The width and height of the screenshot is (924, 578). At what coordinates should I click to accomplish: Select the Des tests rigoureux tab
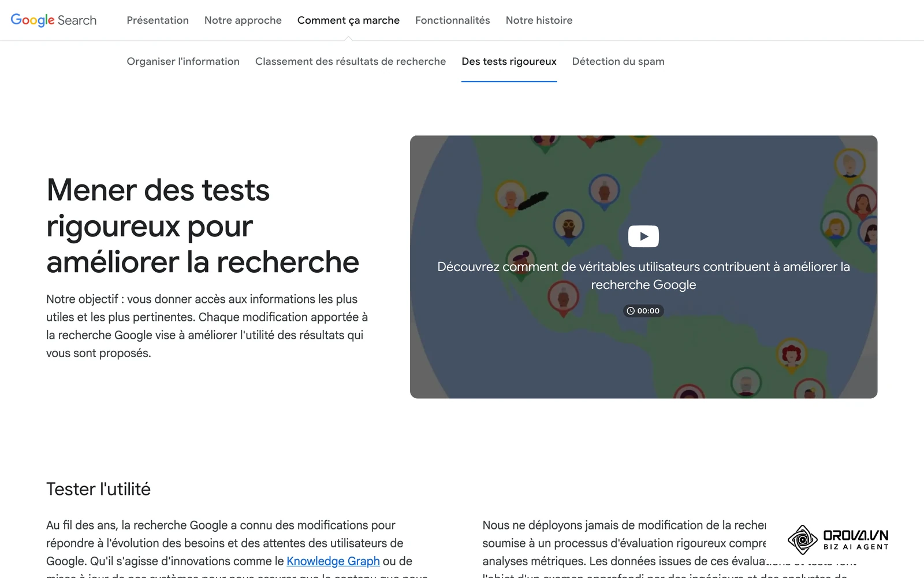[509, 61]
